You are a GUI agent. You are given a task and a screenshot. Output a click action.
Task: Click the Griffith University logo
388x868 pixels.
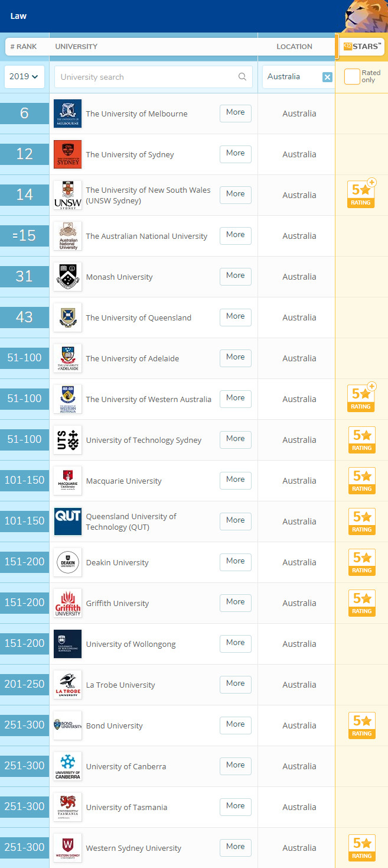[68, 603]
